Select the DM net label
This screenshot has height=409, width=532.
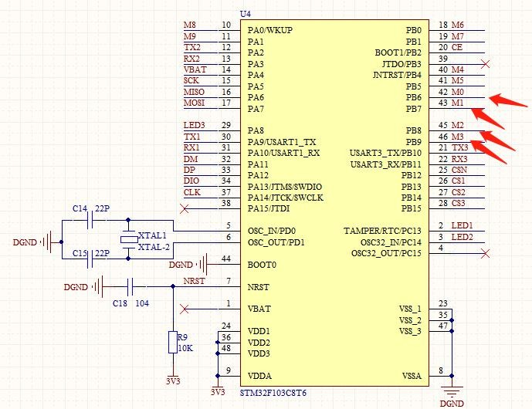coord(191,159)
